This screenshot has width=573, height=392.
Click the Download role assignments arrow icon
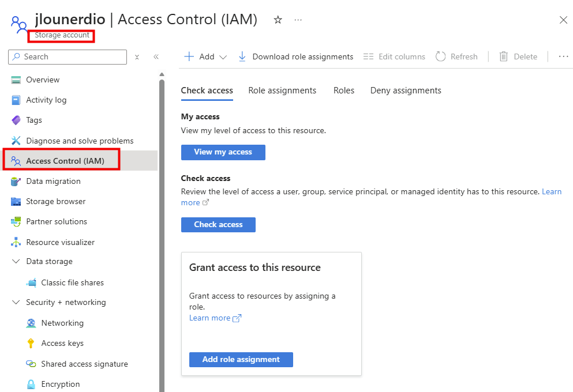pyautogui.click(x=242, y=56)
